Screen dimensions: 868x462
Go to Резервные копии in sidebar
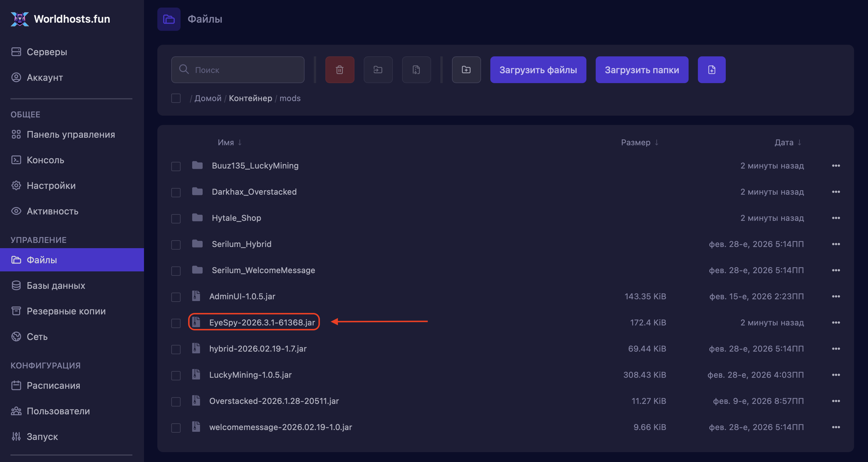[66, 311]
